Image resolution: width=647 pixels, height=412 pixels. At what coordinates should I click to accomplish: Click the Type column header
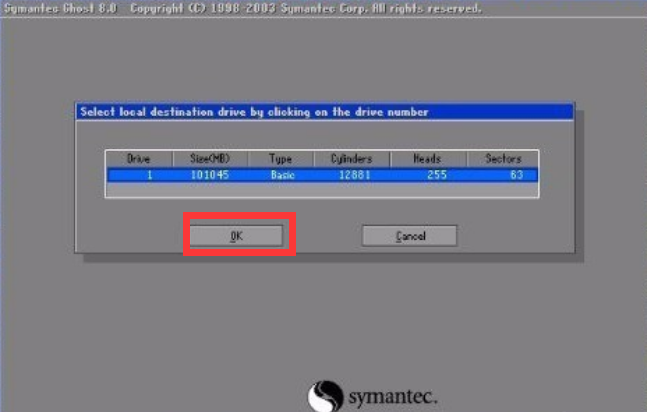click(x=278, y=159)
